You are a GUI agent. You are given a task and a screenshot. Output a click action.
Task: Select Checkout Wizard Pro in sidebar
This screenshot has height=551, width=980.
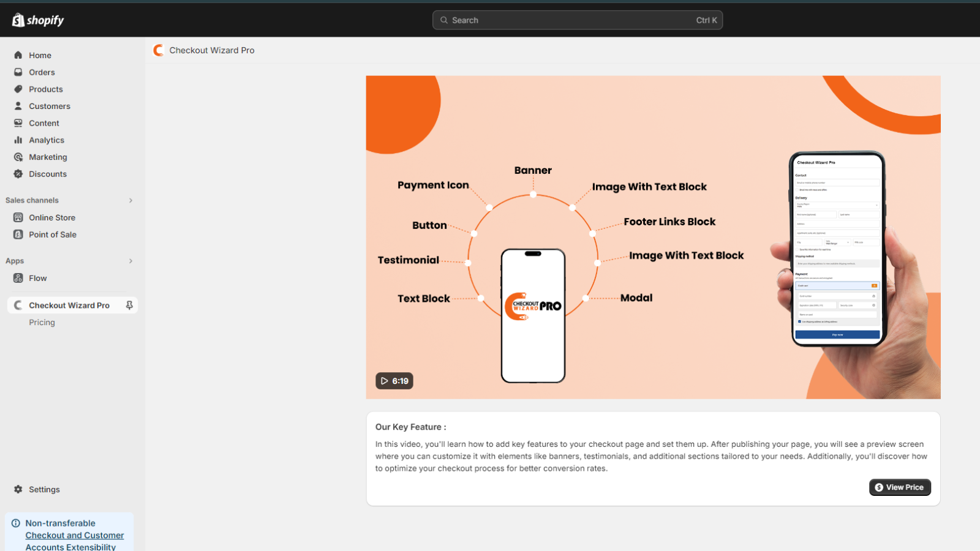tap(72, 305)
